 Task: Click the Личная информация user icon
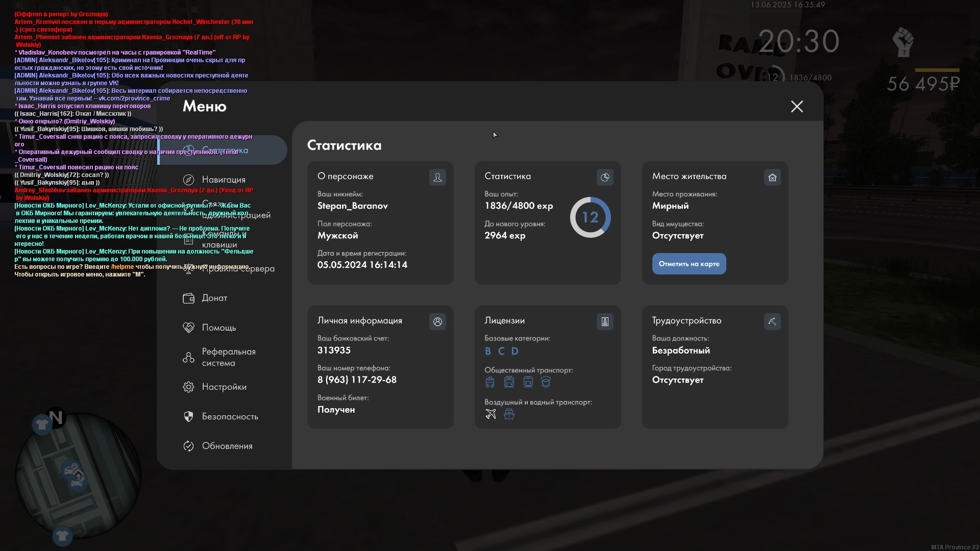(437, 321)
